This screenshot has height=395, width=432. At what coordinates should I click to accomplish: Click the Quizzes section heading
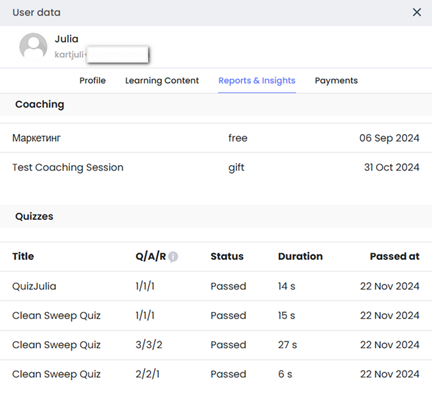pyautogui.click(x=34, y=216)
